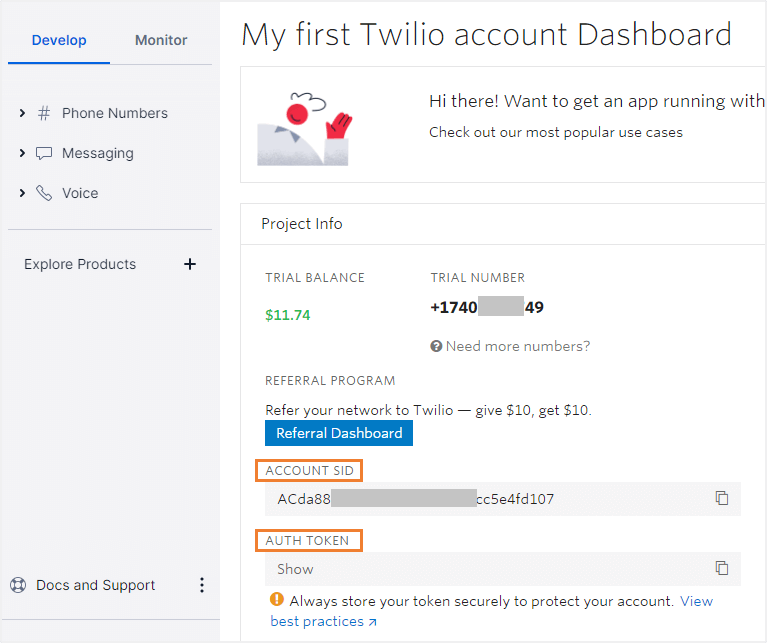This screenshot has width=767, height=643.
Task: Click the orange warning exclamation icon
Action: tap(277, 599)
